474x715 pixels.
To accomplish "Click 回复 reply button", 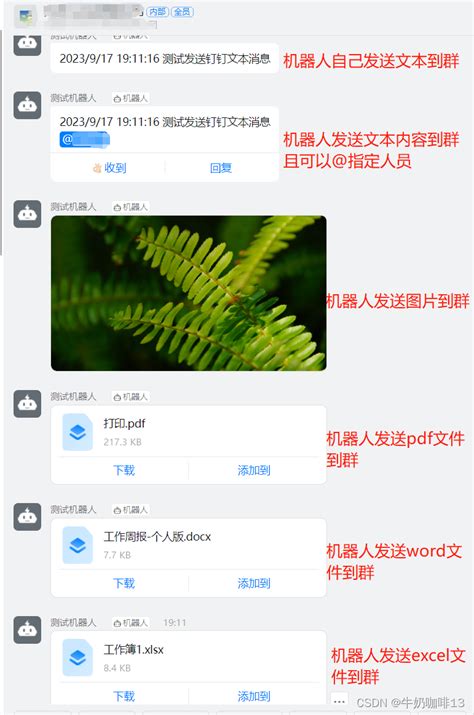I will click(x=221, y=168).
